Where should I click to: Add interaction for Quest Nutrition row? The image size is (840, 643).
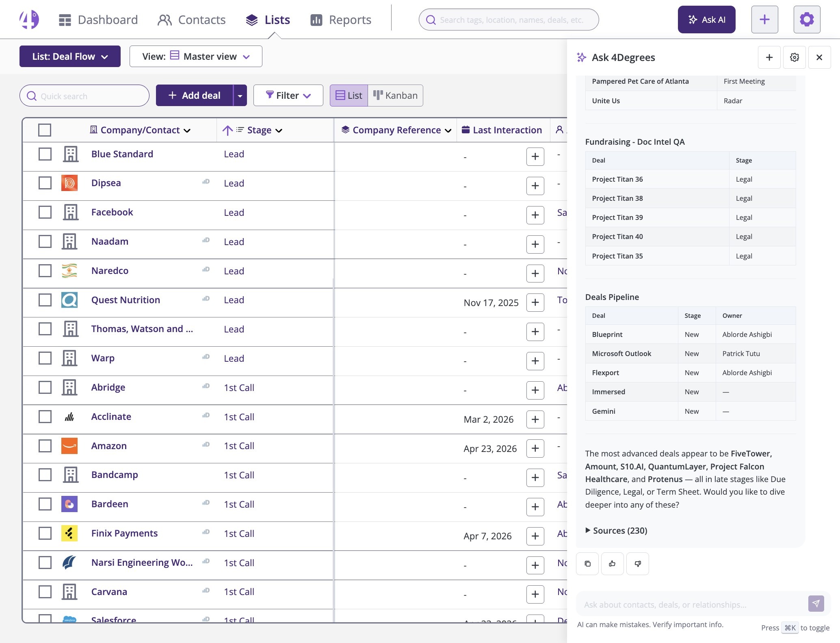[535, 302]
